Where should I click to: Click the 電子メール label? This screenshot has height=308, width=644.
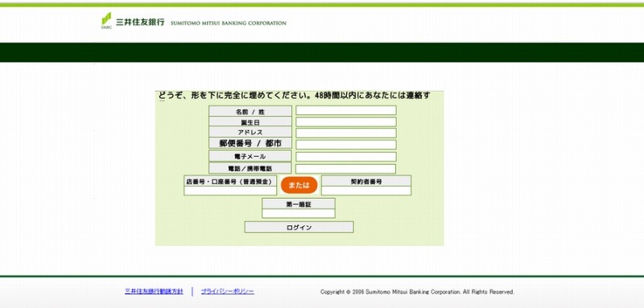(x=250, y=156)
